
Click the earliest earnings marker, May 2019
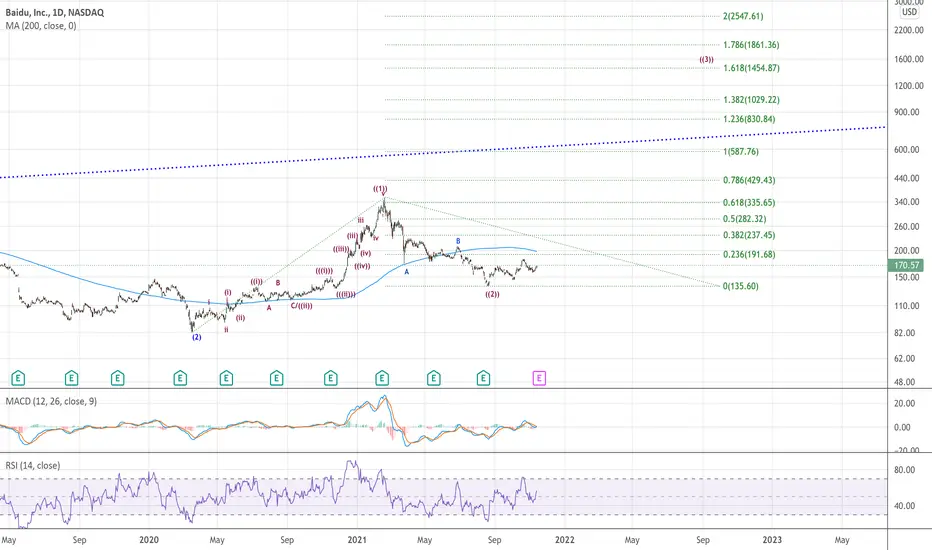pyautogui.click(x=18, y=378)
